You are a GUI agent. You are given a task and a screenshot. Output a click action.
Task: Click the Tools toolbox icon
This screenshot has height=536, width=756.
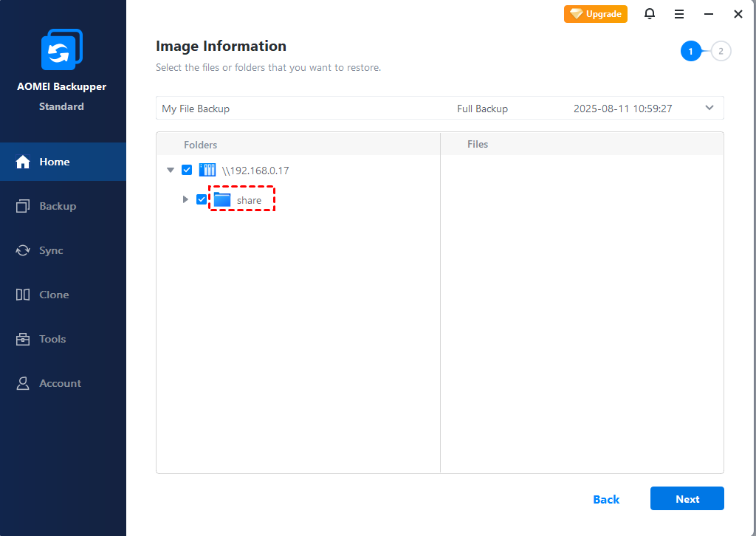23,339
